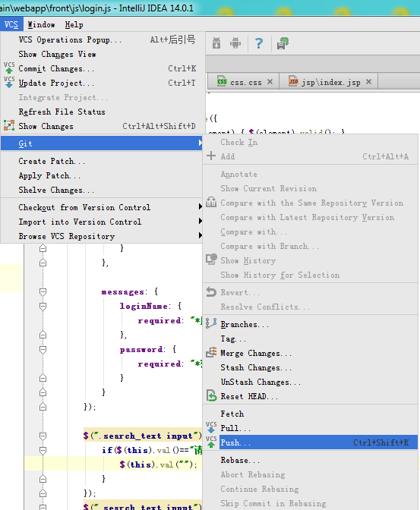Close the jsp\index.jsp tab
420x510 pixels.
[x=368, y=82]
